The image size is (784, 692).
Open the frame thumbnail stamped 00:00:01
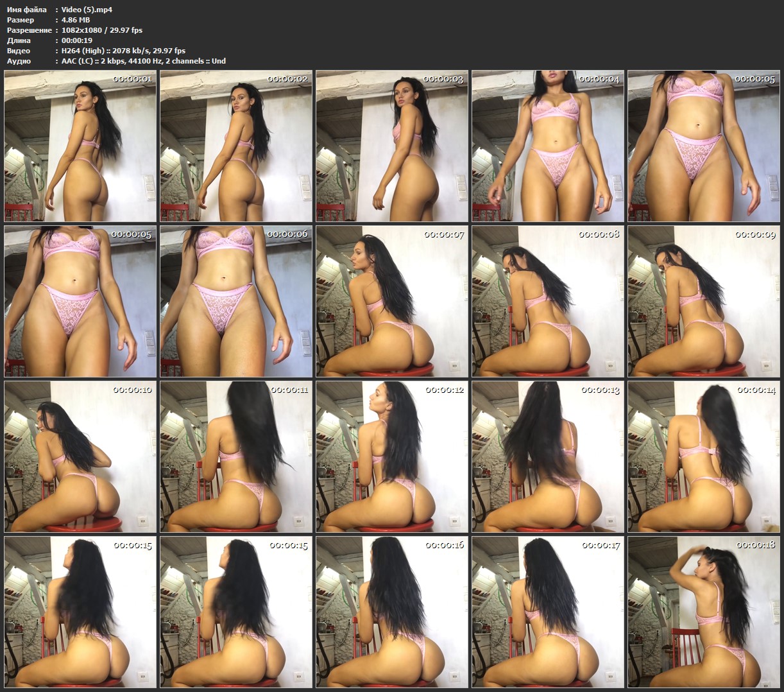(x=80, y=146)
